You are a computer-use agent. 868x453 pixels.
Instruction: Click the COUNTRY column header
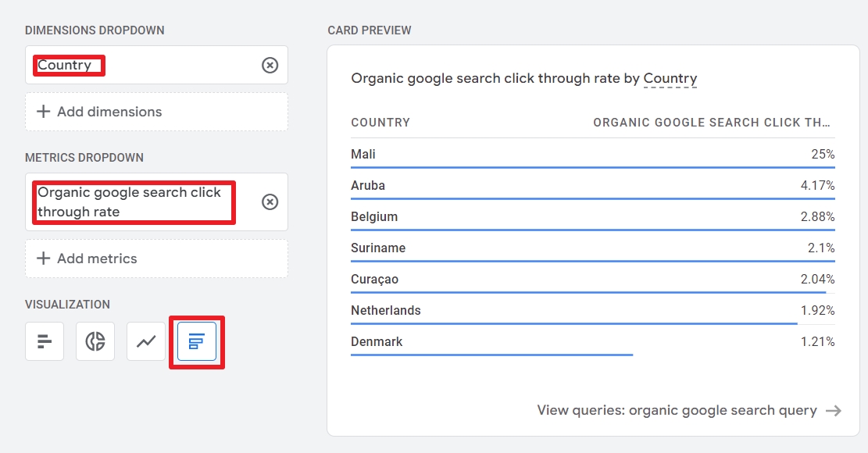[380, 123]
